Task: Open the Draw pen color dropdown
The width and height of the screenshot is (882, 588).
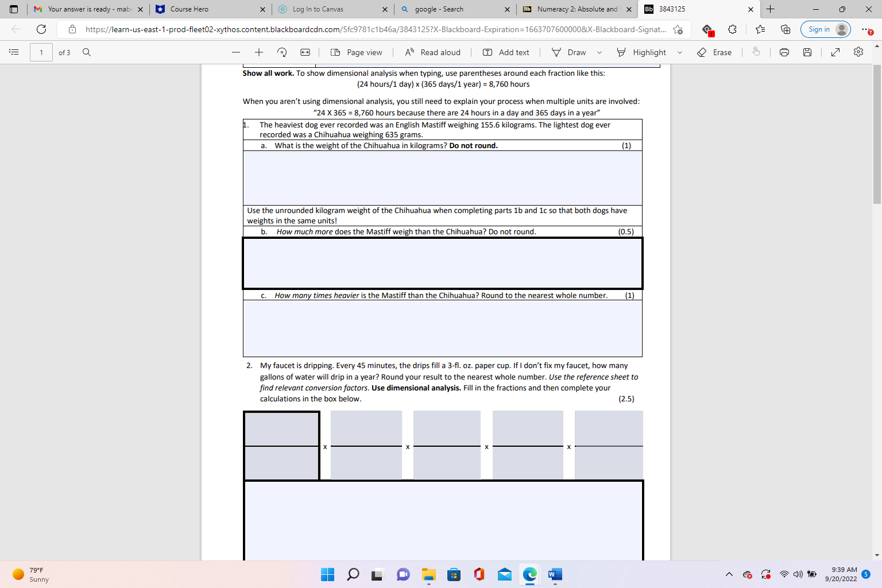Action: point(599,52)
